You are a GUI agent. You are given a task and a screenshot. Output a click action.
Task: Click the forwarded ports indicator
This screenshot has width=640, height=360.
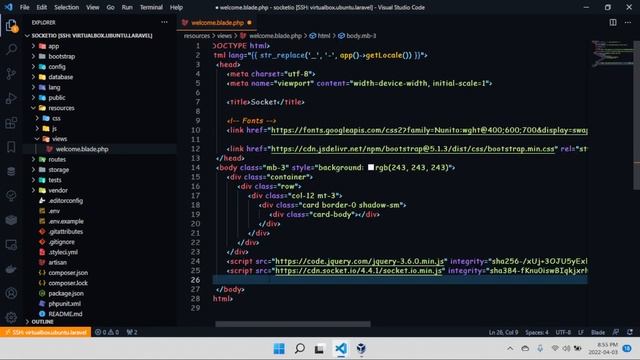(x=132, y=332)
